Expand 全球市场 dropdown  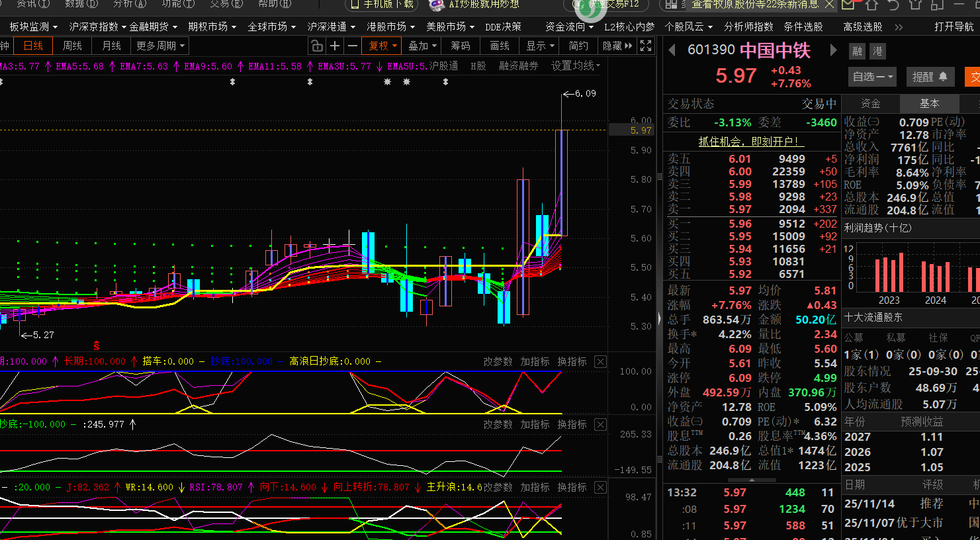272,27
